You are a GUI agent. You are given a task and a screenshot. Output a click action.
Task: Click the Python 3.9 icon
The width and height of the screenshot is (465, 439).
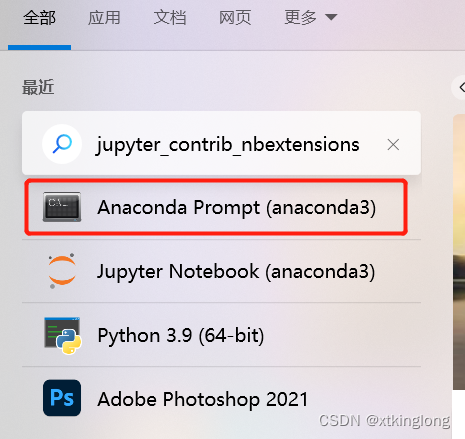63,335
